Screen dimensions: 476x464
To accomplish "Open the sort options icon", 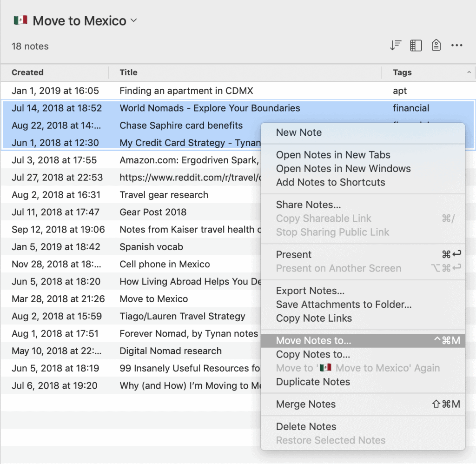I will (x=395, y=46).
